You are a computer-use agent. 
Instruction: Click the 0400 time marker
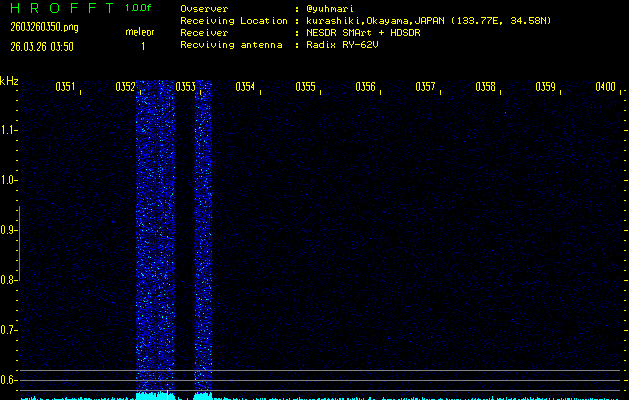coord(604,87)
